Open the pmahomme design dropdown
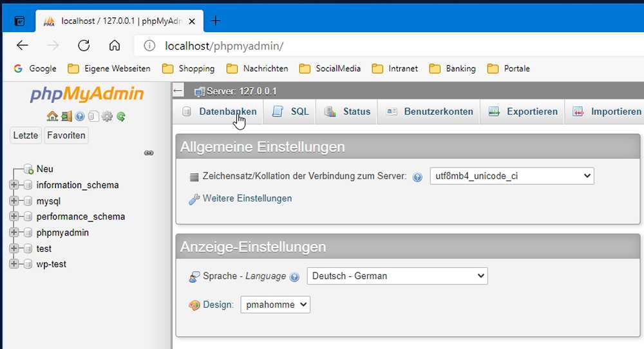Image resolution: width=644 pixels, height=349 pixels. point(275,305)
